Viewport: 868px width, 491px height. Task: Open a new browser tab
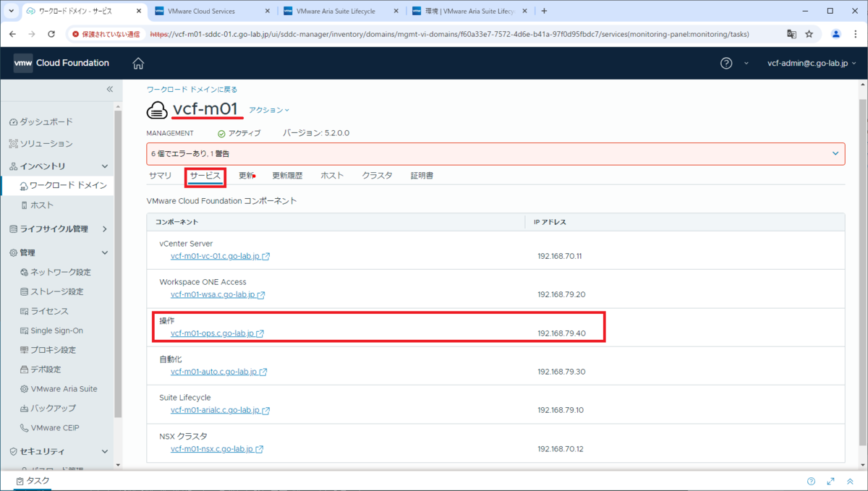tap(545, 11)
